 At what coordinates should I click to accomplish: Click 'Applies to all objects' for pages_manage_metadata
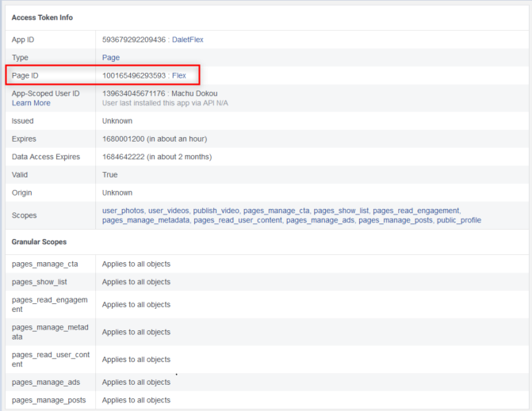point(136,332)
